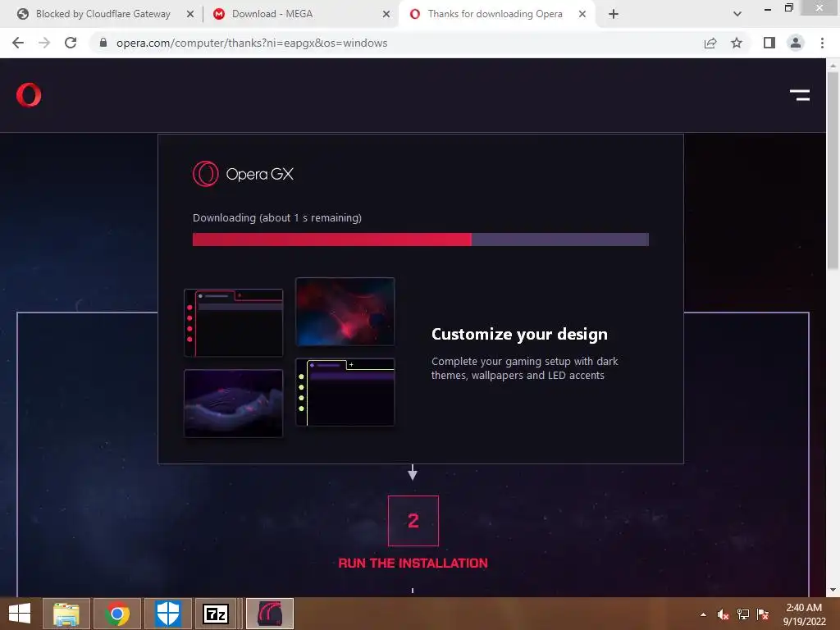Click the Opera GX logo in the installer panel
The height and width of the screenshot is (630, 840).
(243, 174)
